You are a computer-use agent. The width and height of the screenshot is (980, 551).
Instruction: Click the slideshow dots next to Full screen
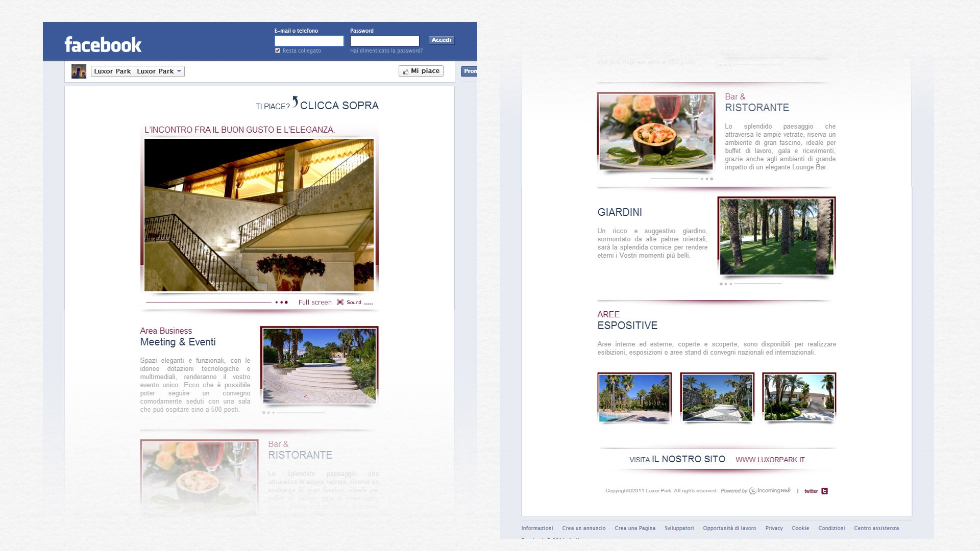click(x=281, y=302)
